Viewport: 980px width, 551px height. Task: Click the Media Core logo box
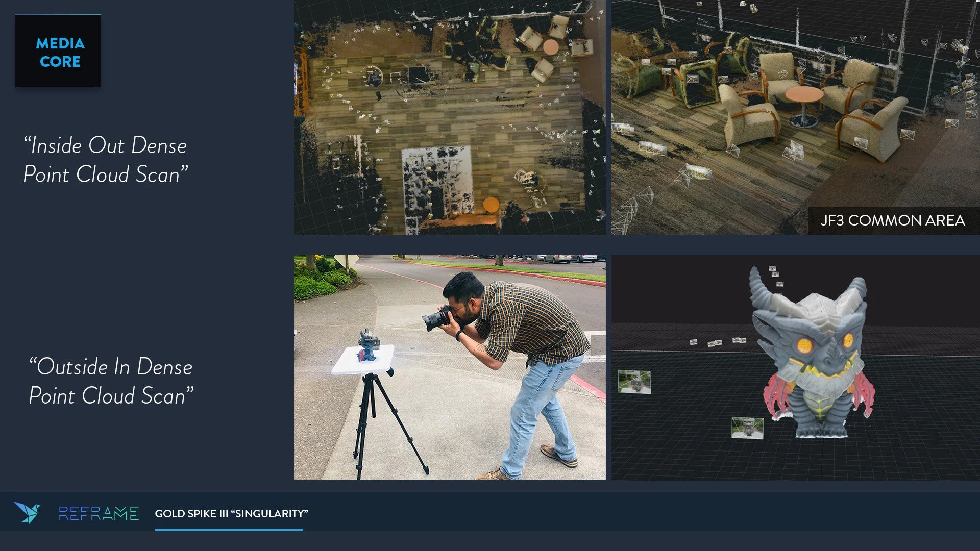58,52
